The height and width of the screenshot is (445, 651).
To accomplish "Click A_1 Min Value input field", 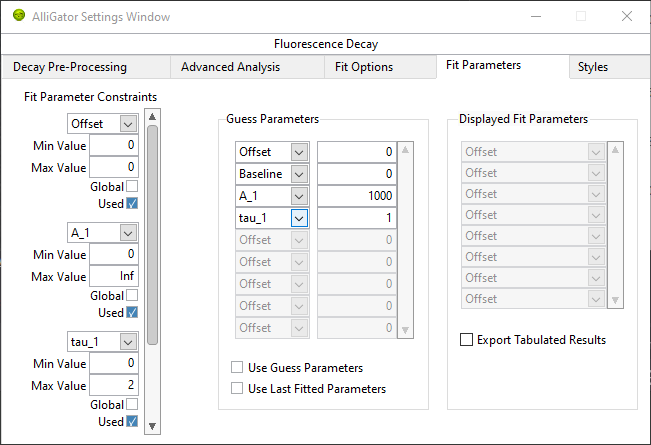I will point(114,254).
